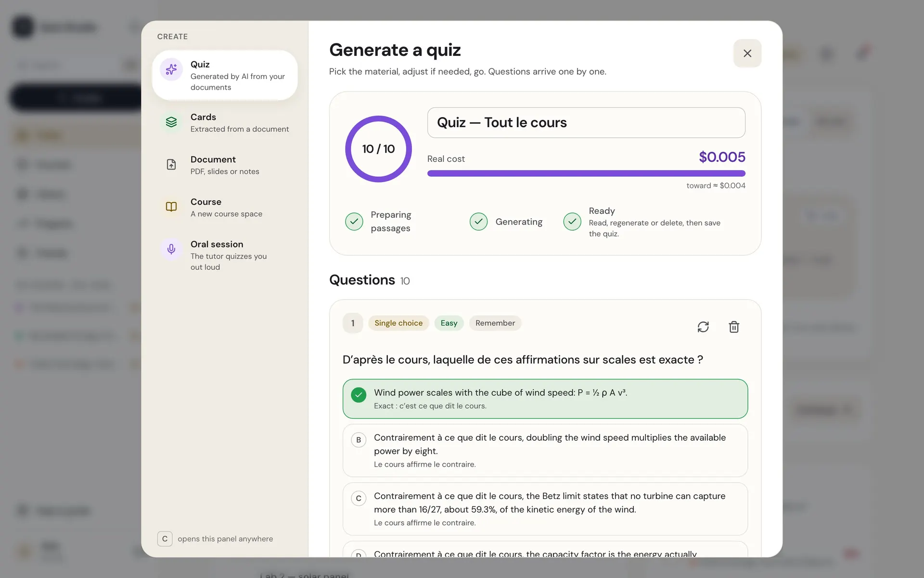Click the "Questions" heading
Viewport: 924px width, 578px height.
(x=362, y=280)
